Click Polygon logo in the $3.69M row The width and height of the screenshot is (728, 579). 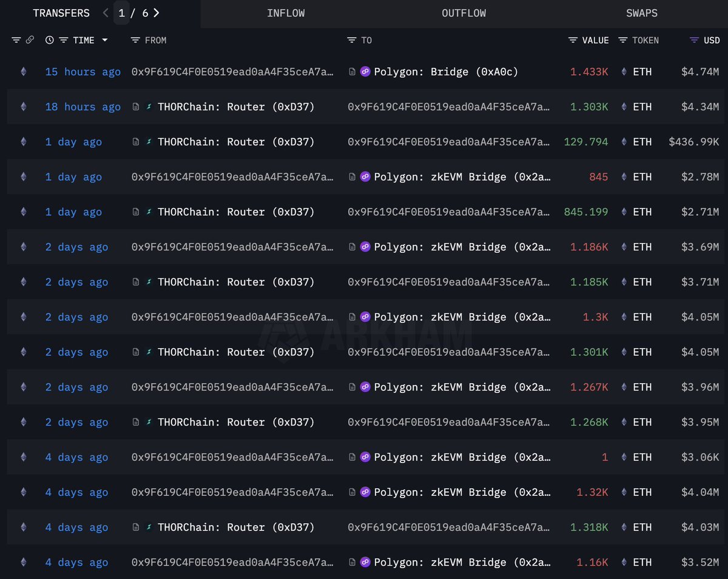pyautogui.click(x=365, y=247)
